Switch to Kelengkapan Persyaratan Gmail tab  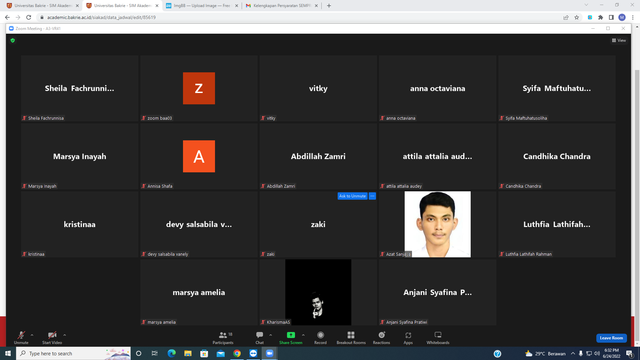pos(282,6)
